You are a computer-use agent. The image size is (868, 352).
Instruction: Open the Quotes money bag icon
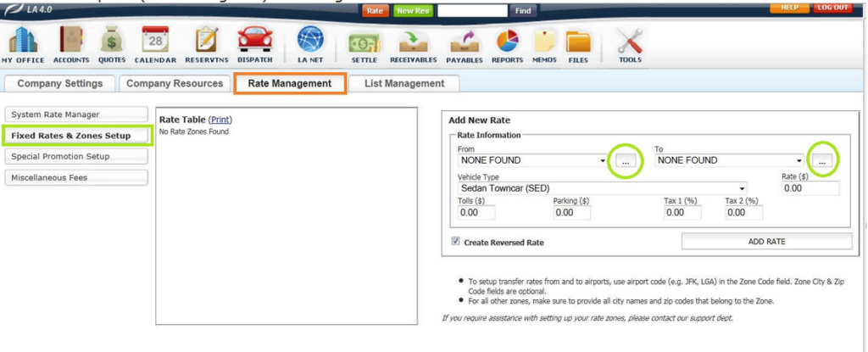point(112,41)
